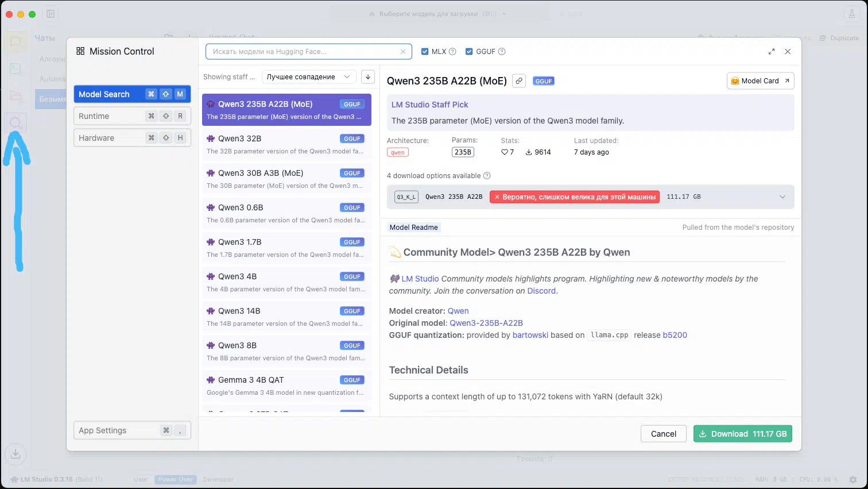The height and width of the screenshot is (489, 868).
Task: Click the red too-large warning badge
Action: click(x=575, y=197)
